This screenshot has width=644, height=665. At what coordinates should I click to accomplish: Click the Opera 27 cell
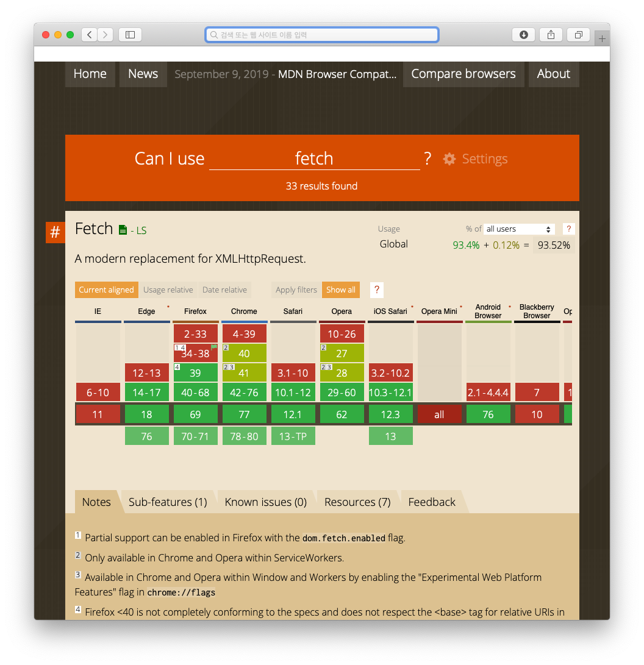point(342,354)
